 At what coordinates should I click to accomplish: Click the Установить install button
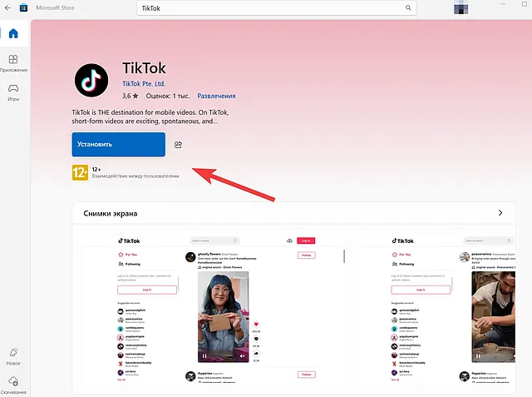click(x=118, y=144)
